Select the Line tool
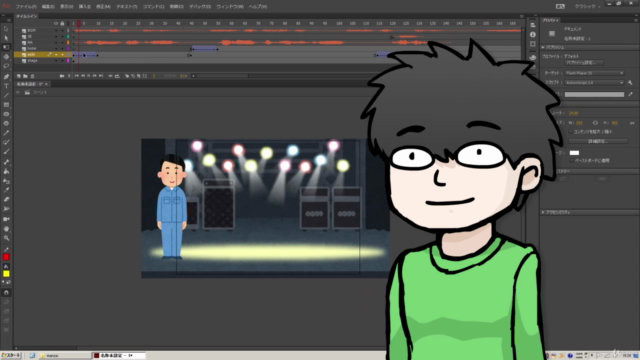 coord(6,96)
